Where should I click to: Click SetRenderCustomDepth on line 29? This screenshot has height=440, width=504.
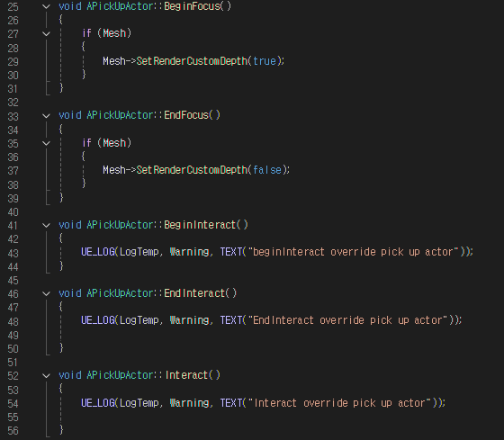pyautogui.click(x=192, y=61)
